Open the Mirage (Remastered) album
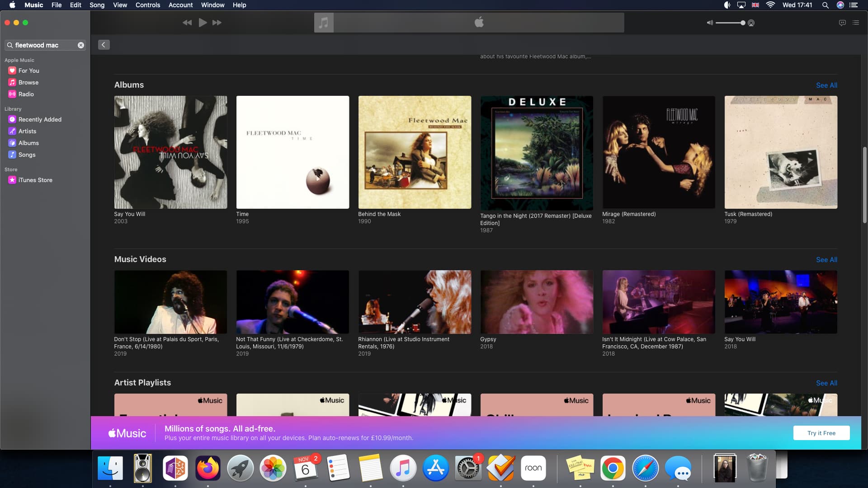Screen dimensions: 868x488 click(x=659, y=152)
